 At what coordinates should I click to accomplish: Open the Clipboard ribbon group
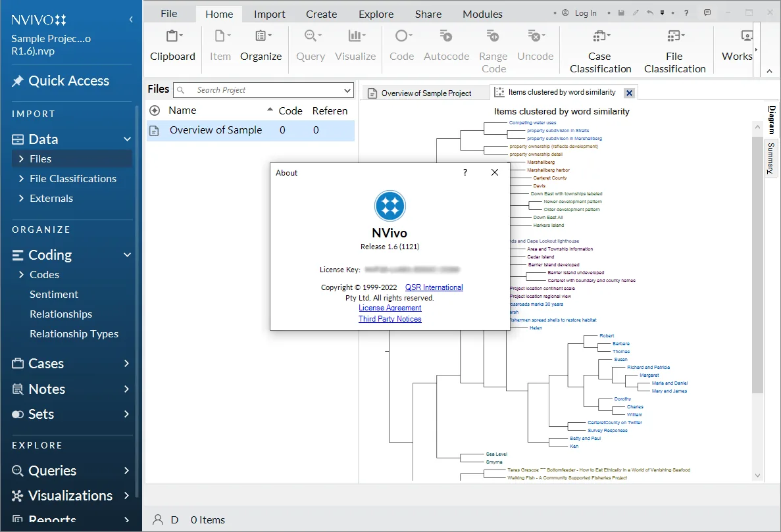click(172, 46)
